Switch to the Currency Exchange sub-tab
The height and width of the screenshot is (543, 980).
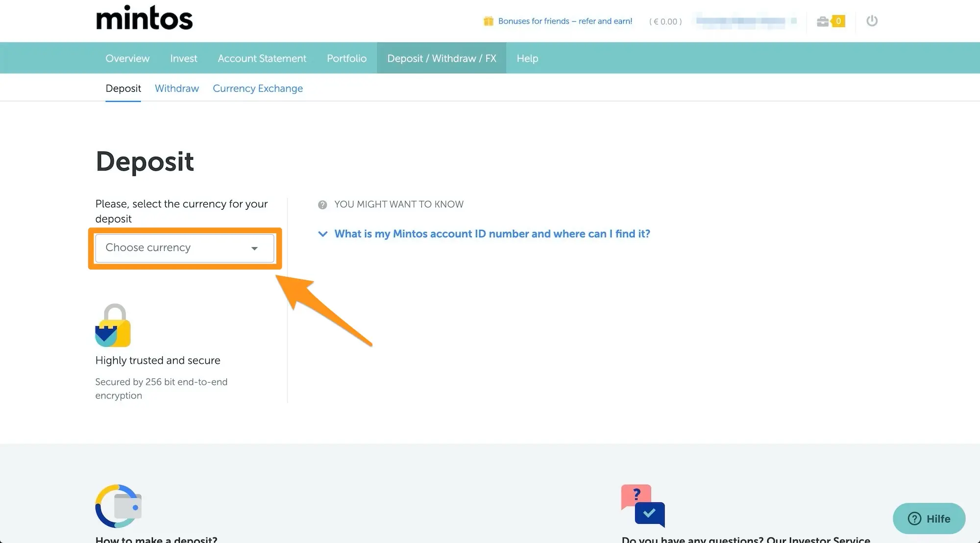258,89
